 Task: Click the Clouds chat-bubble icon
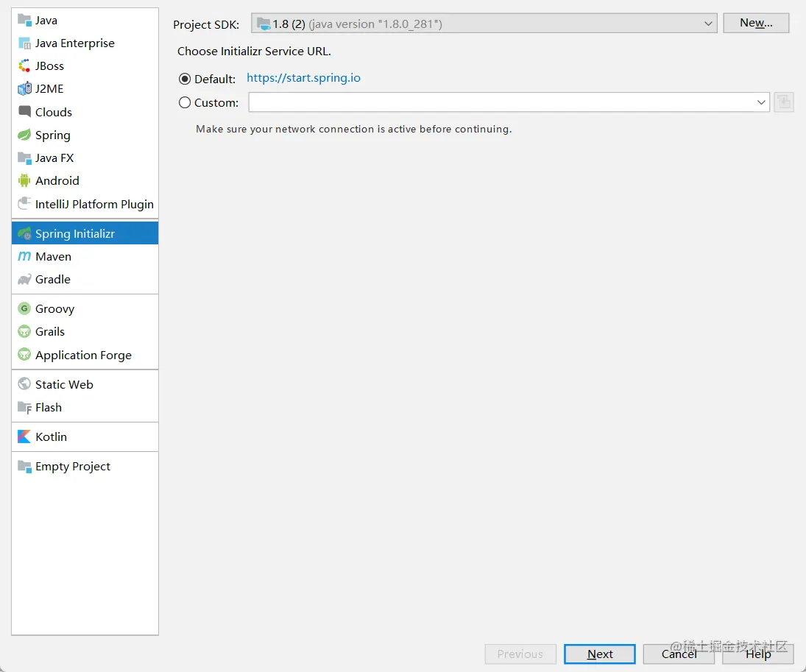coord(24,112)
